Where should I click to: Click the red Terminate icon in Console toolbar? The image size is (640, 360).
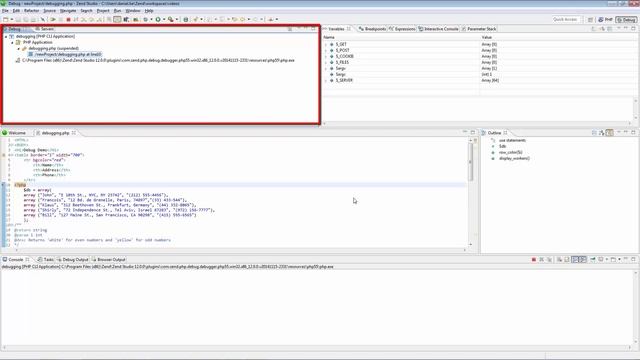[533, 260]
